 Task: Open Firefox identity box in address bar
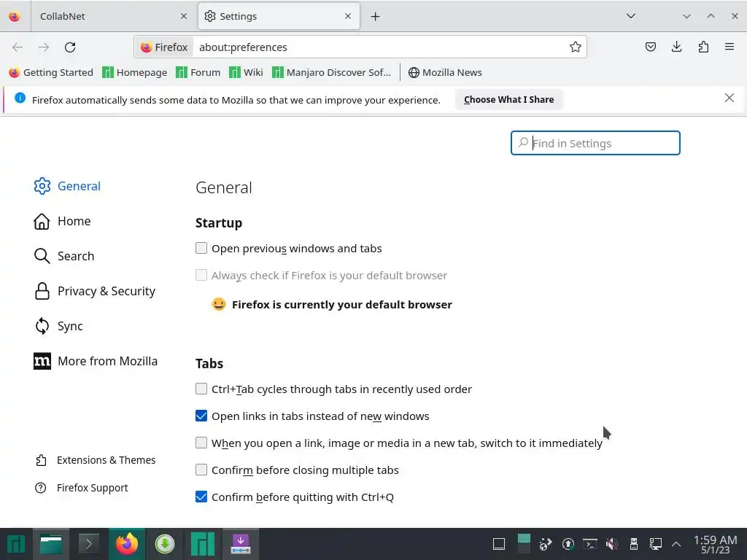pos(164,47)
